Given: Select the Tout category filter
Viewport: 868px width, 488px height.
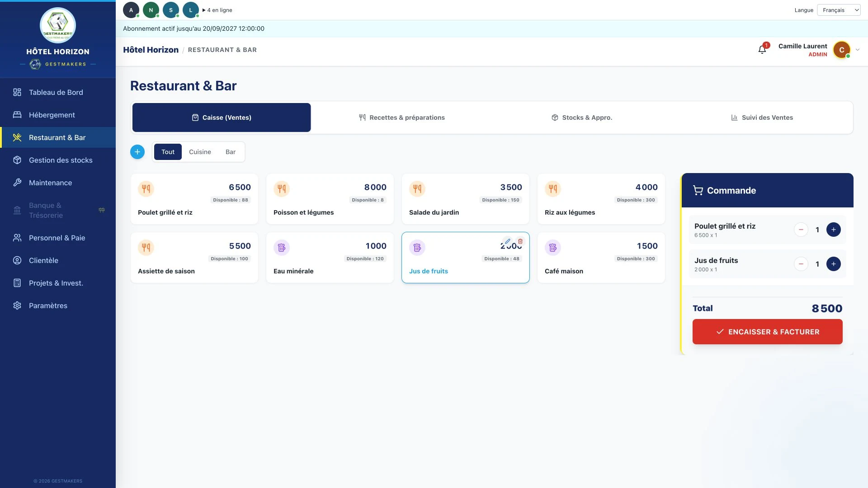Looking at the screenshot, I should tap(168, 152).
